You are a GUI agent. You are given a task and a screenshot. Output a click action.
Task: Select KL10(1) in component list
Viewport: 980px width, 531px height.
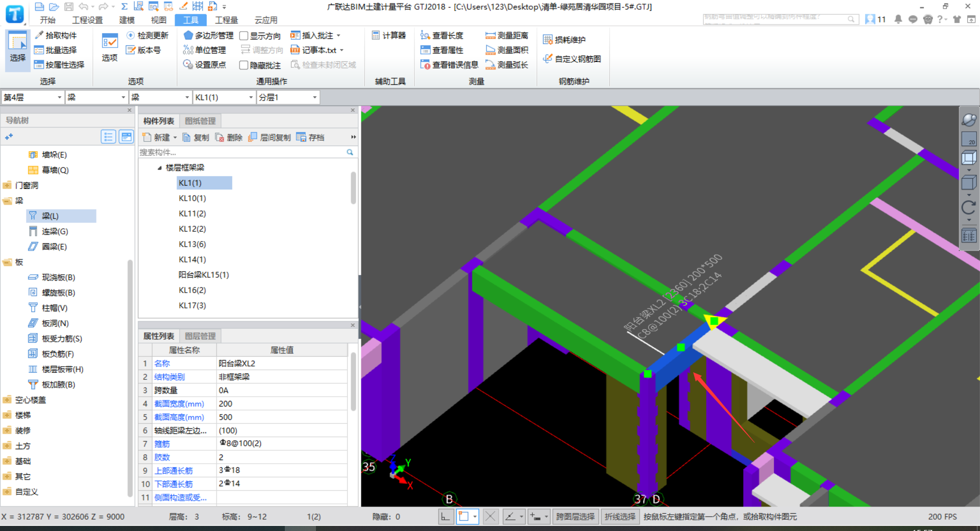point(192,198)
